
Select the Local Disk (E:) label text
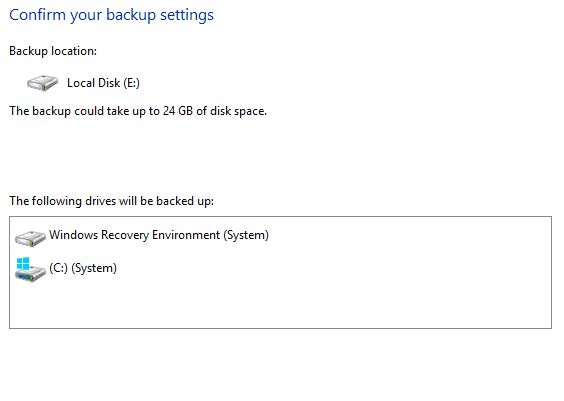click(103, 83)
